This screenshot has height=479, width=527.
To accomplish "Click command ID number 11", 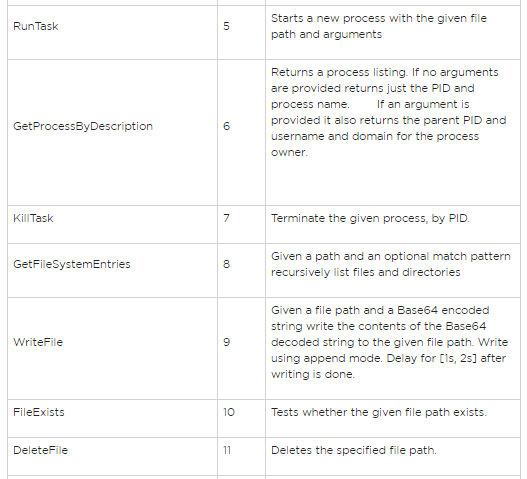I will (227, 450).
